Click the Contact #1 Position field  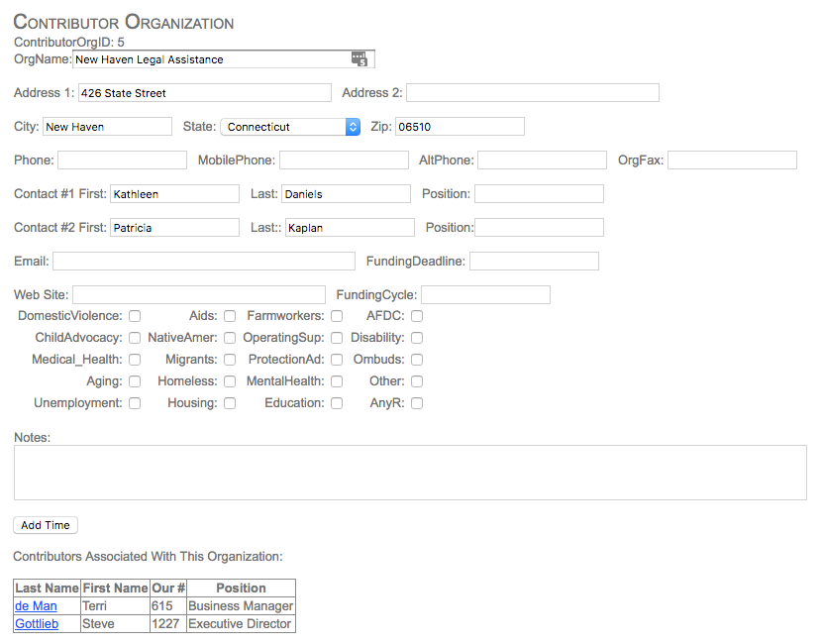click(x=539, y=194)
